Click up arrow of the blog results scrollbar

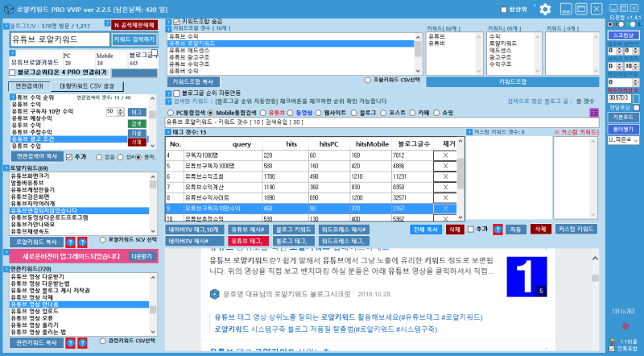pyautogui.click(x=595, y=259)
